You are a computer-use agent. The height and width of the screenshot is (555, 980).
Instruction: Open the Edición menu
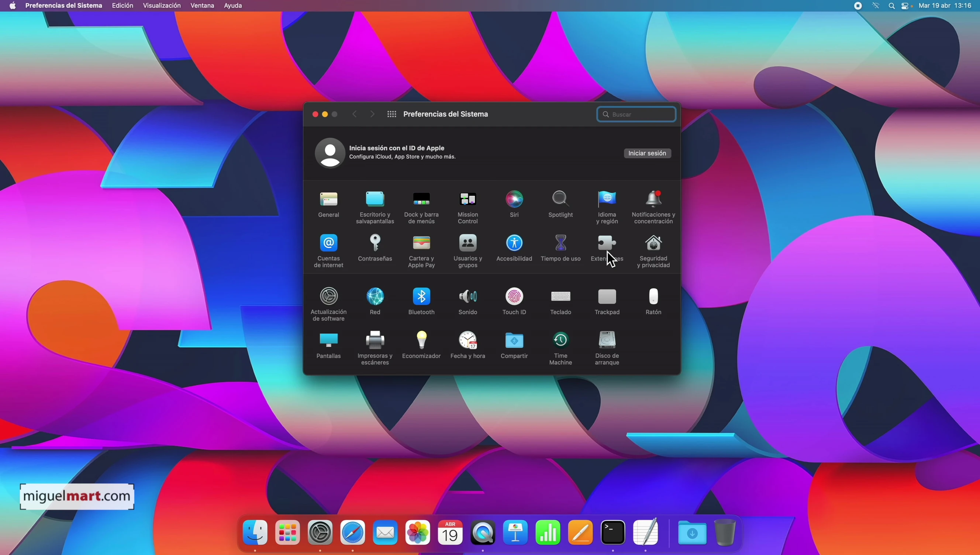pos(122,6)
